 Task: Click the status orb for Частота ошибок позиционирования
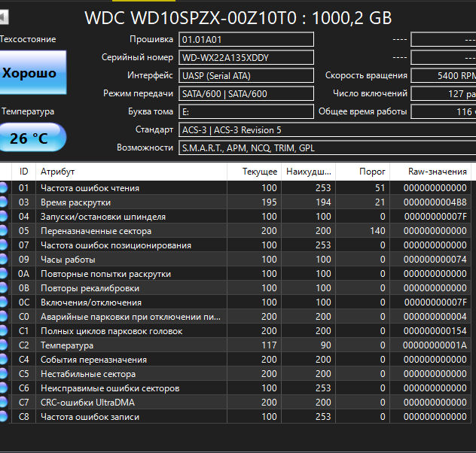coord(3,245)
